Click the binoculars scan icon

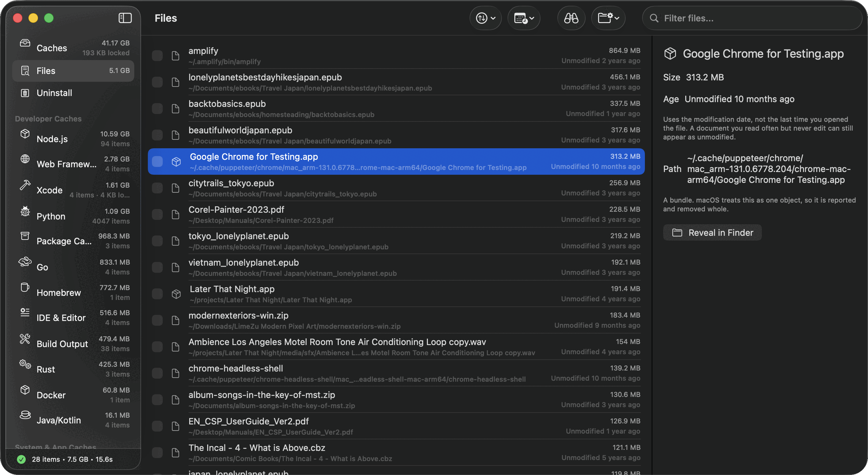point(571,18)
